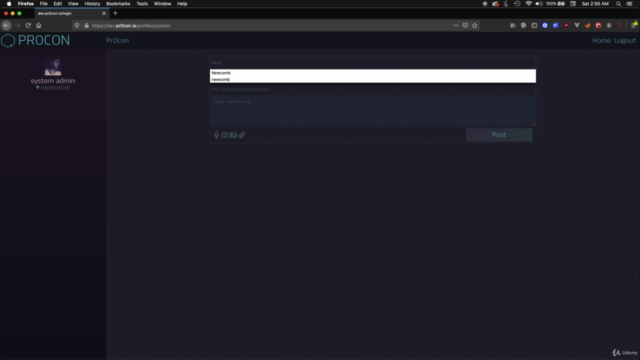The image size is (640, 360).
Task: Click the top autocomplete input field
Action: coord(373,62)
